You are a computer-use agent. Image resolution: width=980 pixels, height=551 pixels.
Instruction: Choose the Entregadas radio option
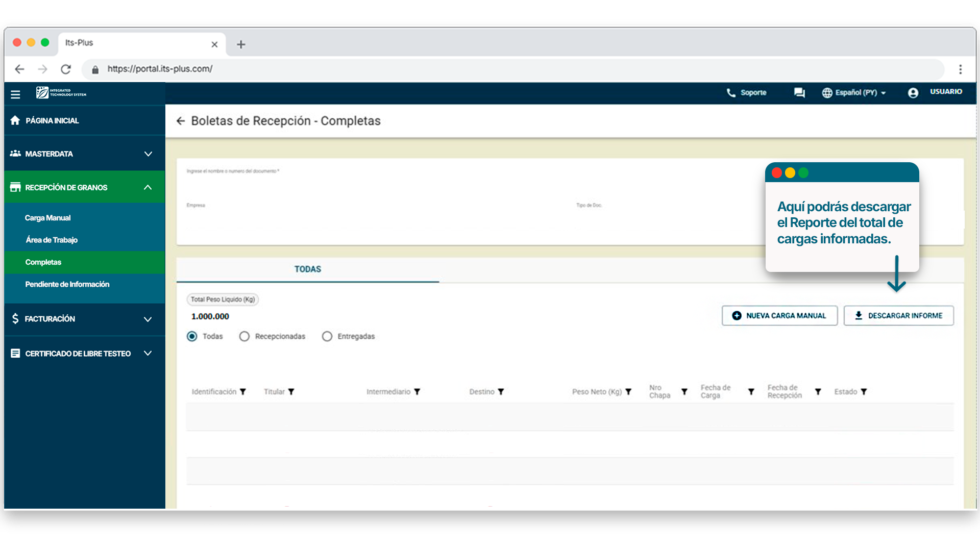coord(327,336)
